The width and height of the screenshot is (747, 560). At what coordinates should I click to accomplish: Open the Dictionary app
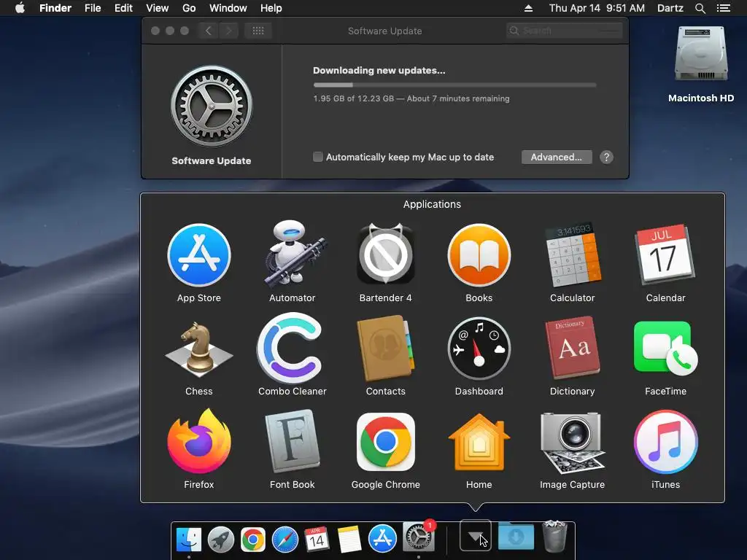[572, 348]
